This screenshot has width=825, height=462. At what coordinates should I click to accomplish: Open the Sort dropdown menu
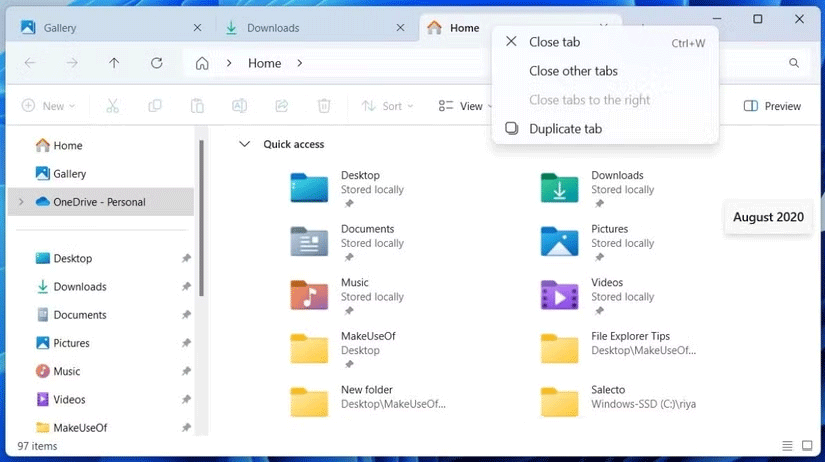[x=387, y=106]
